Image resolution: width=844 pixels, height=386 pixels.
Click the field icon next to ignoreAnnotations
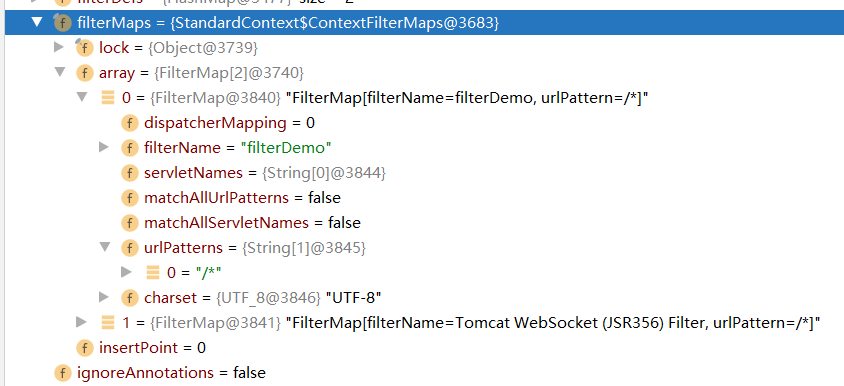(62, 373)
